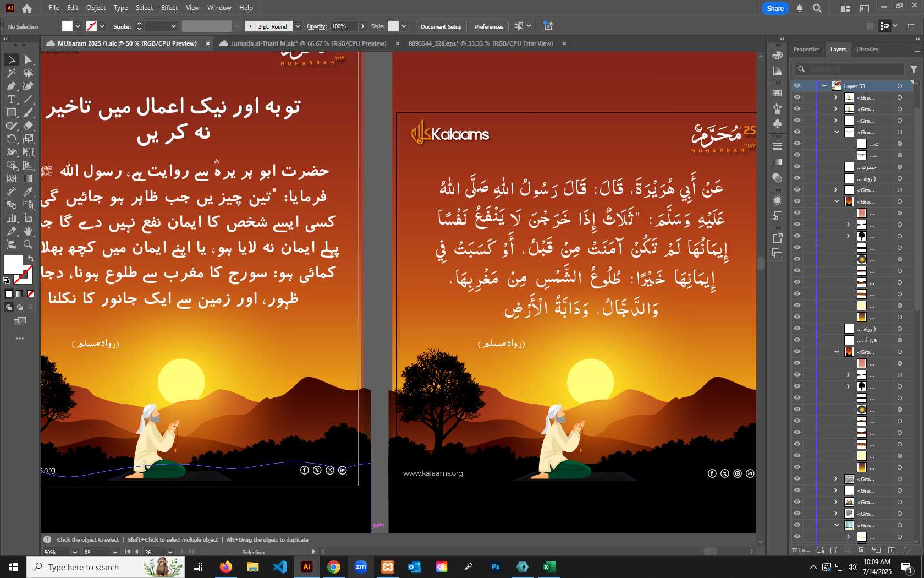Toggle visibility of the عن أبي text layer

click(797, 340)
